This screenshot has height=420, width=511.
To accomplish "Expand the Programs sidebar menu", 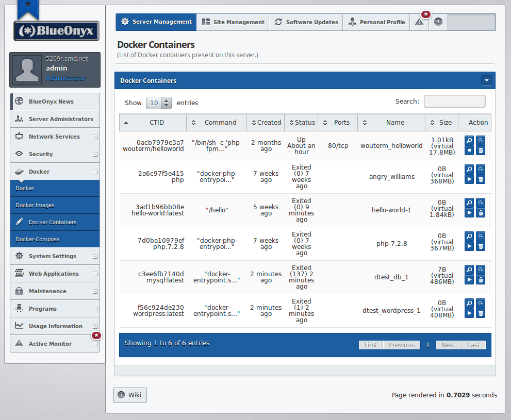I will click(x=95, y=309).
